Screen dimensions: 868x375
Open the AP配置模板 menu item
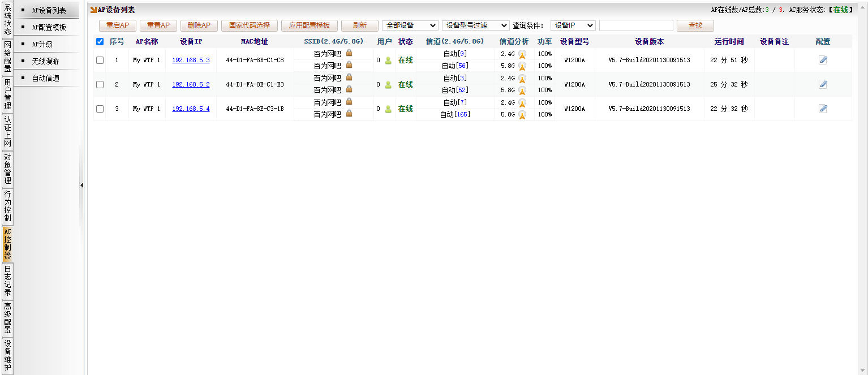pyautogui.click(x=49, y=27)
